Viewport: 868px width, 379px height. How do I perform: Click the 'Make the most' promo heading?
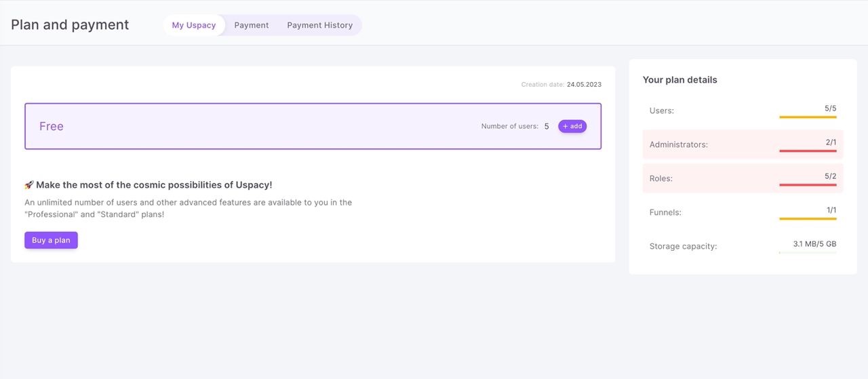click(154, 185)
